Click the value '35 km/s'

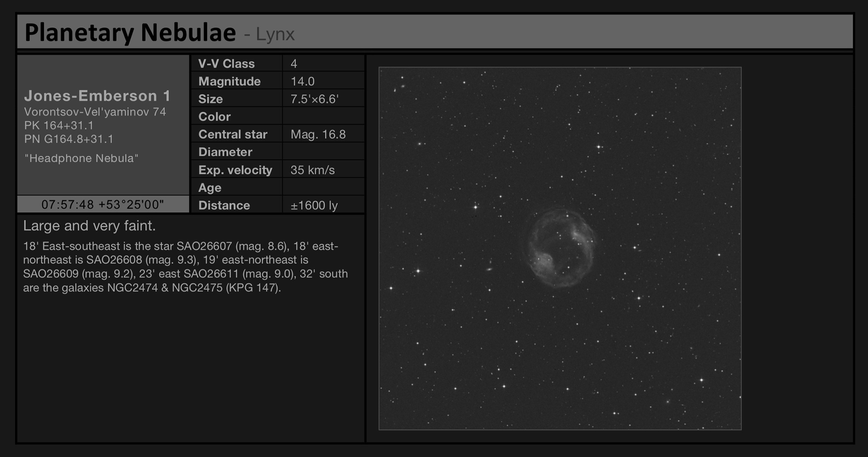[312, 170]
